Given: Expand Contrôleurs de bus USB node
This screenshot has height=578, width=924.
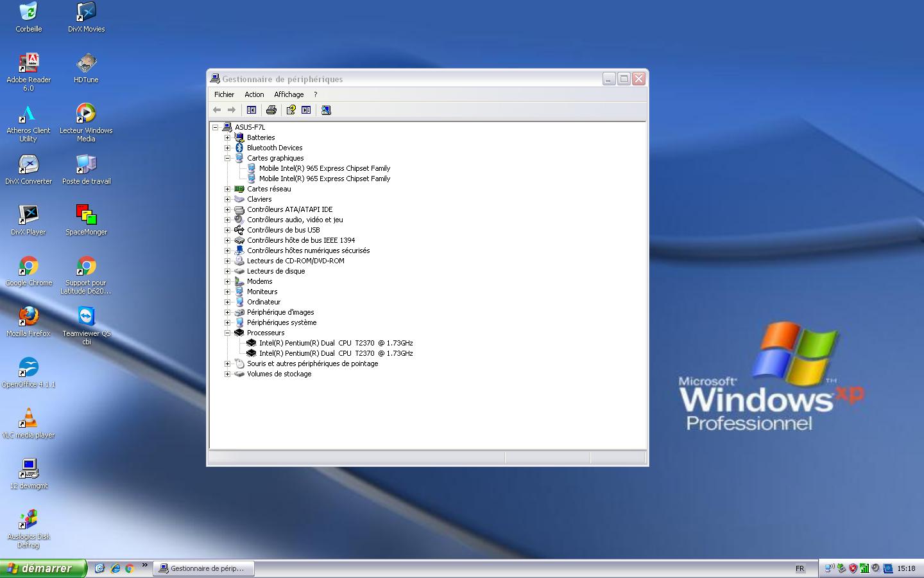Looking at the screenshot, I should point(227,230).
